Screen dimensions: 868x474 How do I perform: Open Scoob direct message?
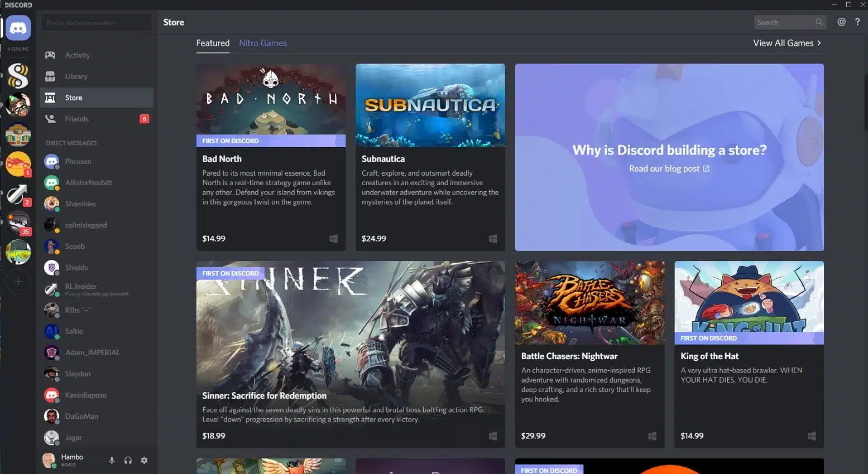coord(96,246)
